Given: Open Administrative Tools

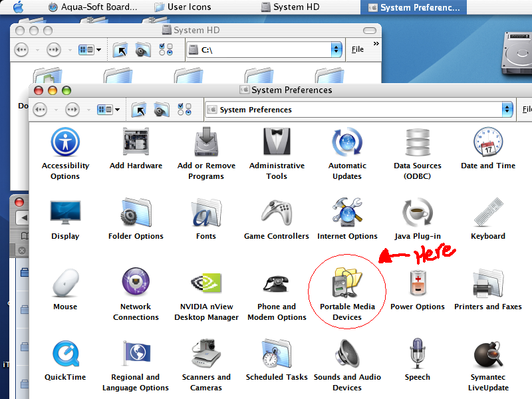Looking at the screenshot, I should (277, 154).
